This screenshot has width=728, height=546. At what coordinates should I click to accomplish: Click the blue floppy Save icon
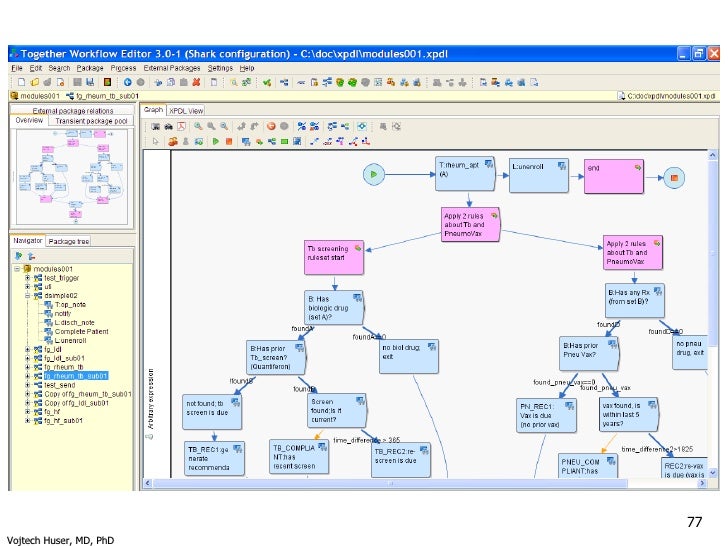point(90,82)
